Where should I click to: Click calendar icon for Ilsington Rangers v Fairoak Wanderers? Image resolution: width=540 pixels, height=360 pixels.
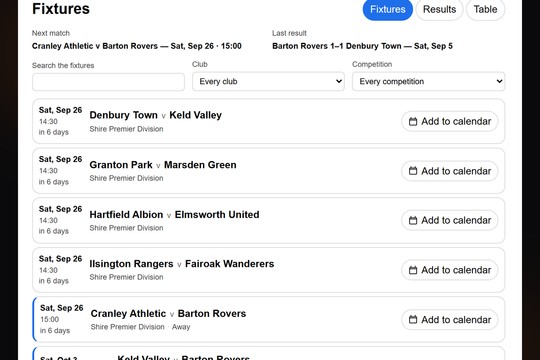point(413,270)
